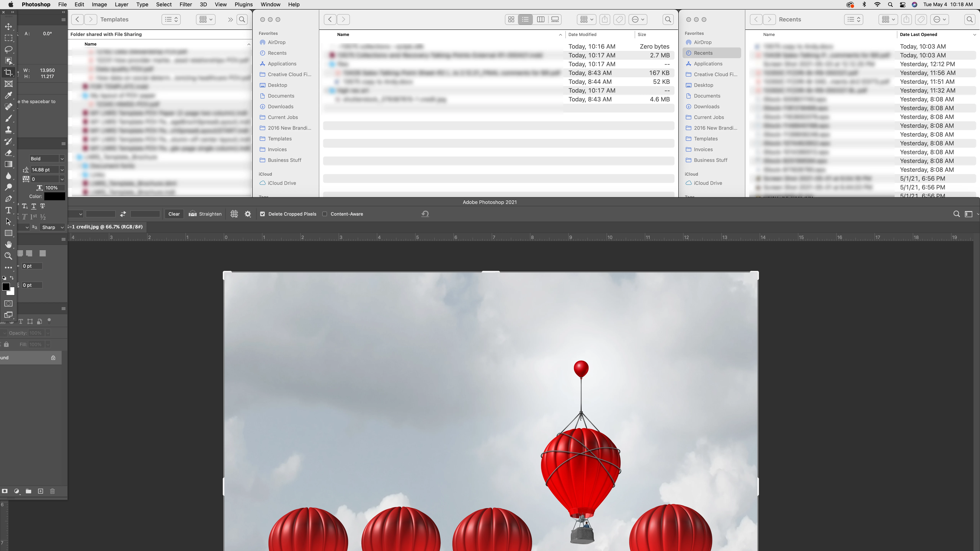
Task: Click the reset crop arrow icon
Action: 425,214
